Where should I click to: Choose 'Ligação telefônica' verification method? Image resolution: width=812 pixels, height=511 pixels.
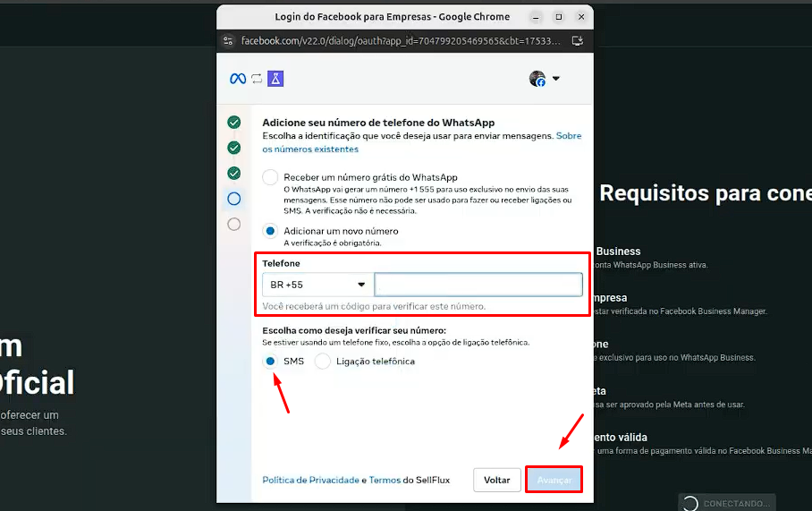pyautogui.click(x=323, y=362)
